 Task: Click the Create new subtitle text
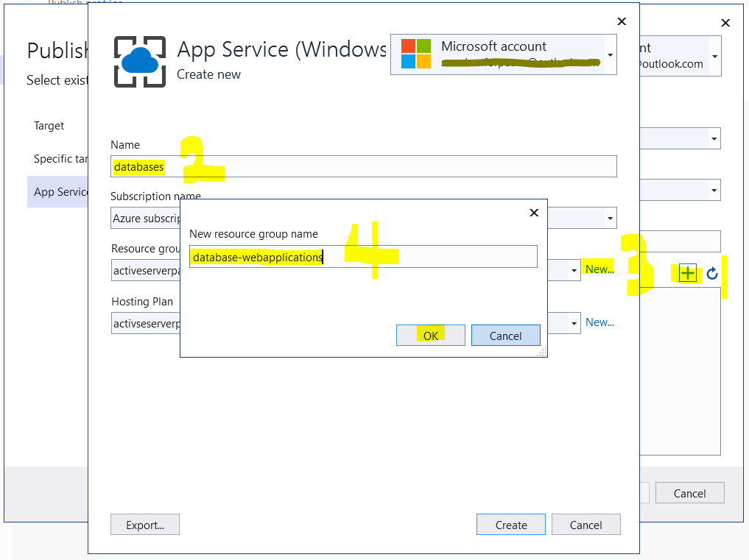208,74
